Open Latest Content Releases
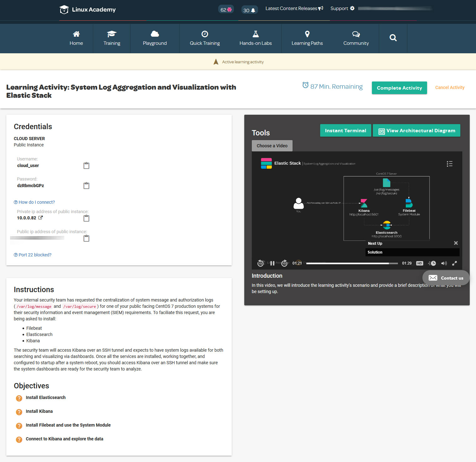476x462 pixels. [294, 8]
